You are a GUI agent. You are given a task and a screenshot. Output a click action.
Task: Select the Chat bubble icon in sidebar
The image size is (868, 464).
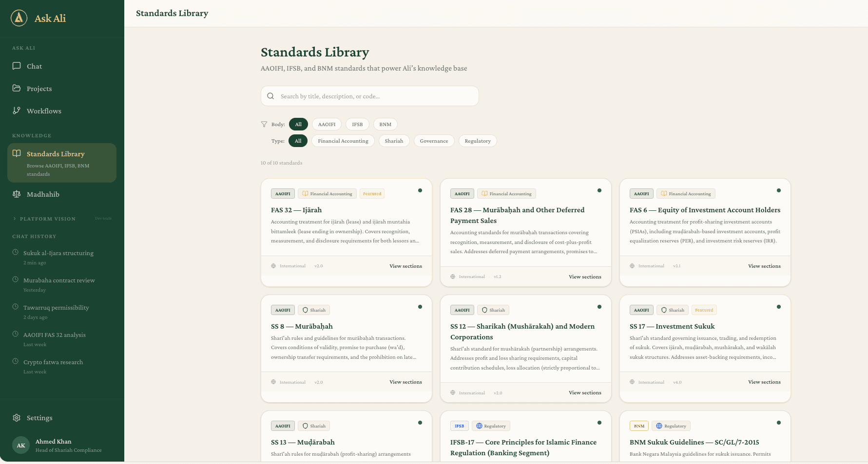[x=17, y=66]
